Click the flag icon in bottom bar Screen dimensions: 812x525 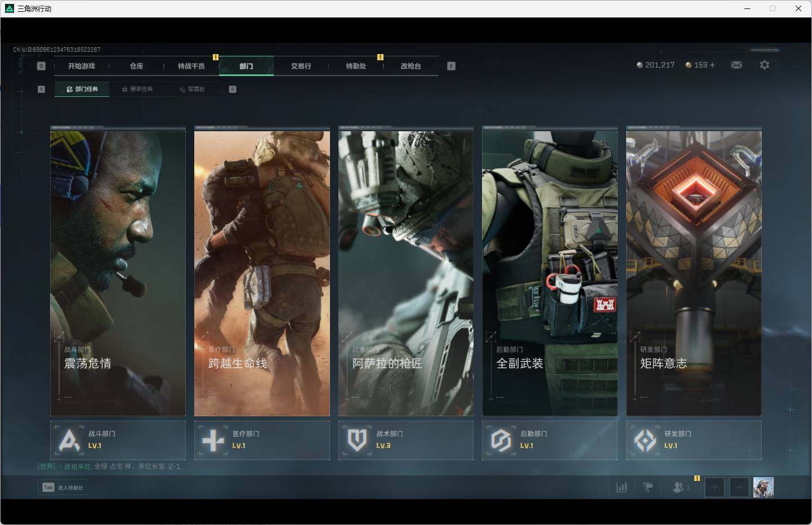648,487
